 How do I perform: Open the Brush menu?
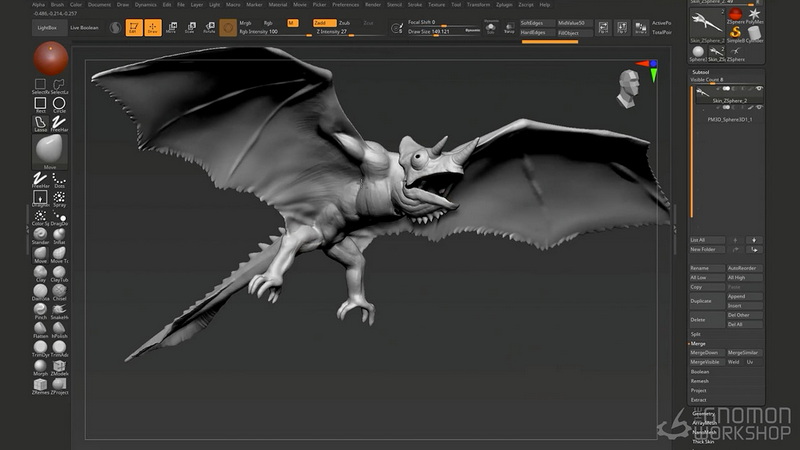point(57,5)
